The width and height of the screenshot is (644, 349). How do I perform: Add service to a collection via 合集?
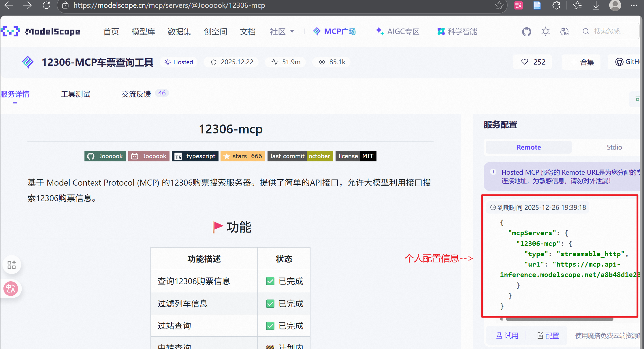[582, 62]
